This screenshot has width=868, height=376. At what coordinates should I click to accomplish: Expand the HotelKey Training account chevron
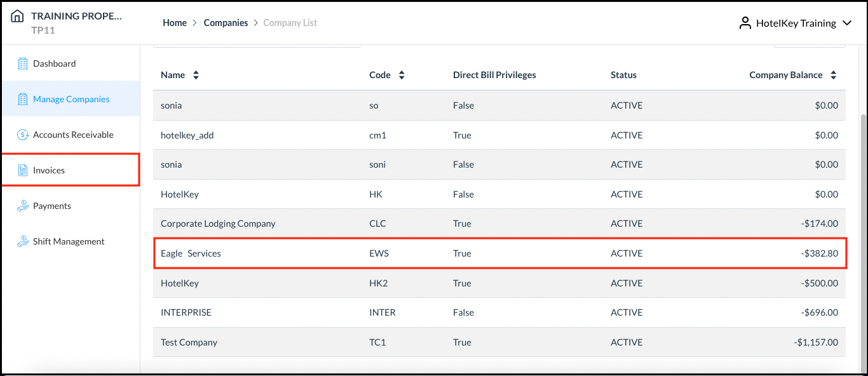click(846, 23)
